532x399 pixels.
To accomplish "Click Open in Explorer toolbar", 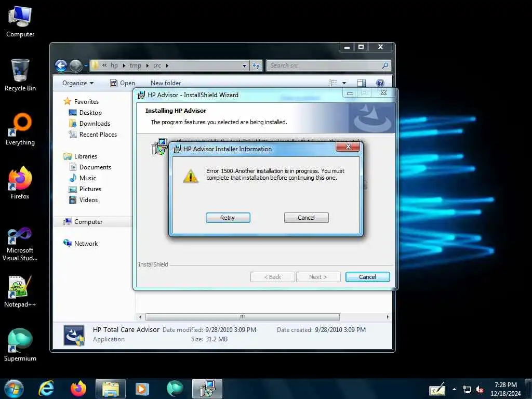I will (123, 83).
